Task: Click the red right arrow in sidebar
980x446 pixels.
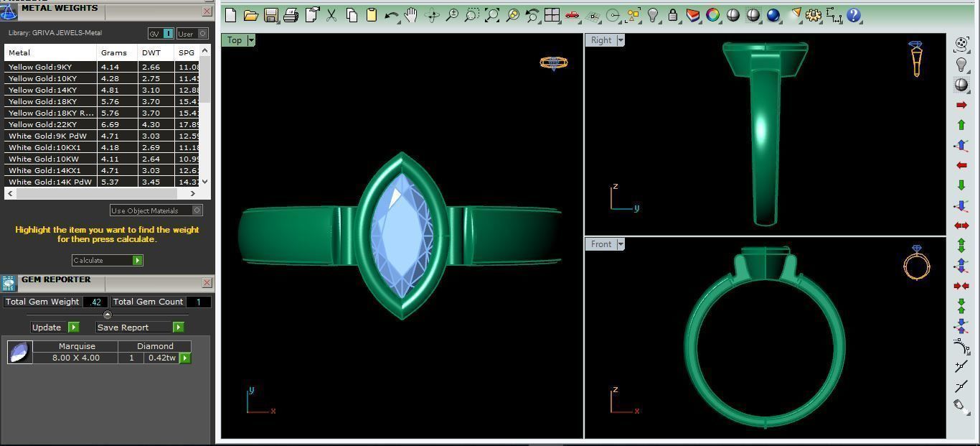Action: [x=961, y=105]
